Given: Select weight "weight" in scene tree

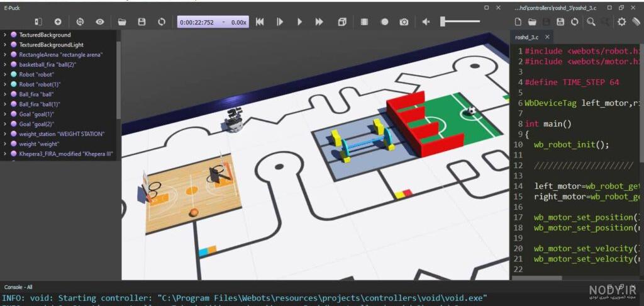Looking at the screenshot, I should pos(39,144).
